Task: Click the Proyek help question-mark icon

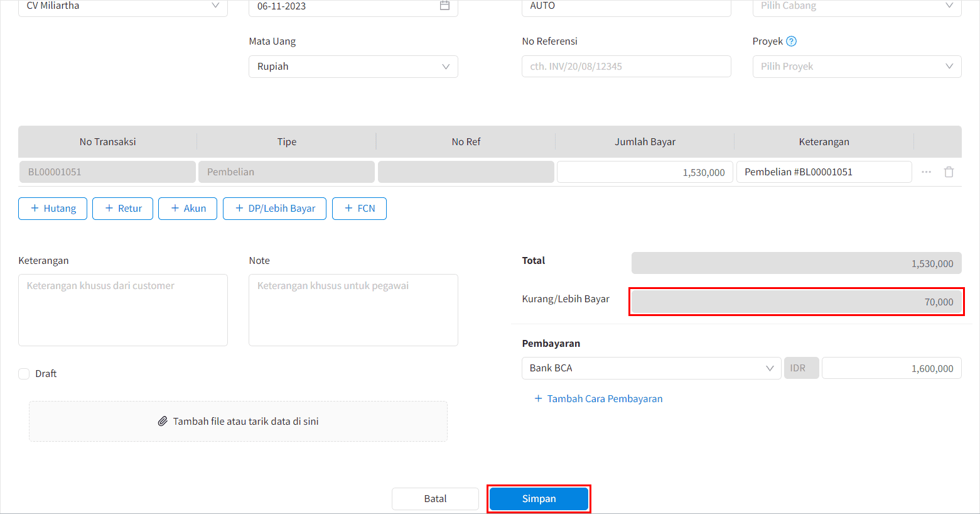Action: pos(791,41)
